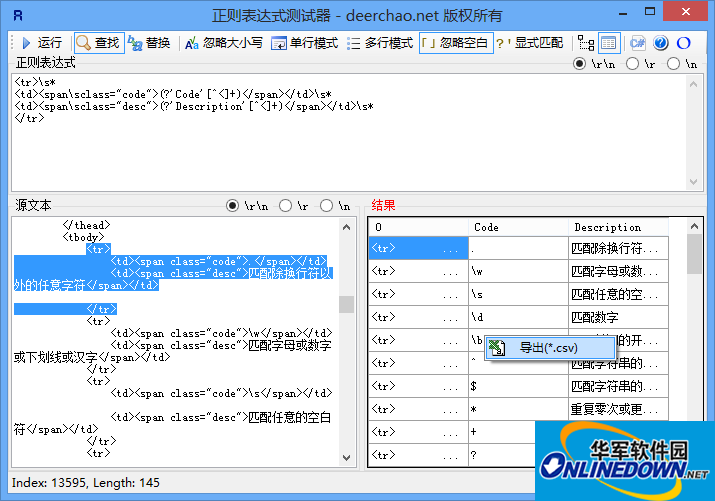Choose 导出(*.csv) from context menu
This screenshot has width=715, height=501.
coord(550,348)
